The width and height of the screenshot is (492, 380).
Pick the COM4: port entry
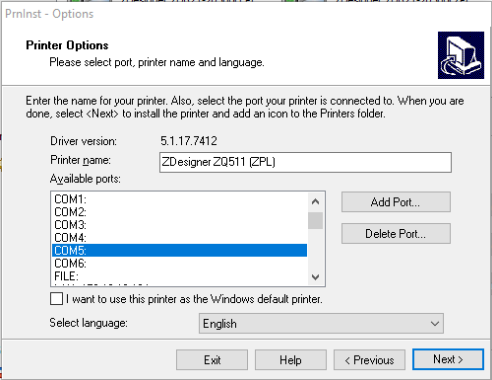pyautogui.click(x=179, y=238)
